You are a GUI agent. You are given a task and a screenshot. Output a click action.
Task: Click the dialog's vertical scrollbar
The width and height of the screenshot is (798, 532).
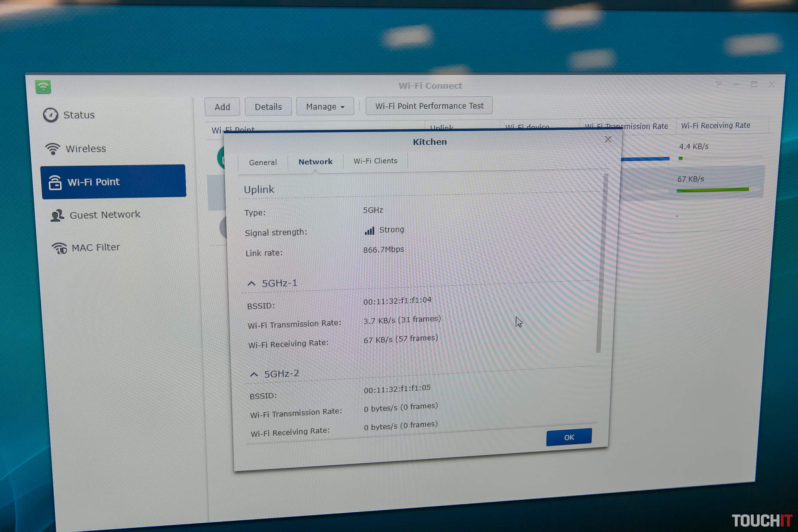601,263
